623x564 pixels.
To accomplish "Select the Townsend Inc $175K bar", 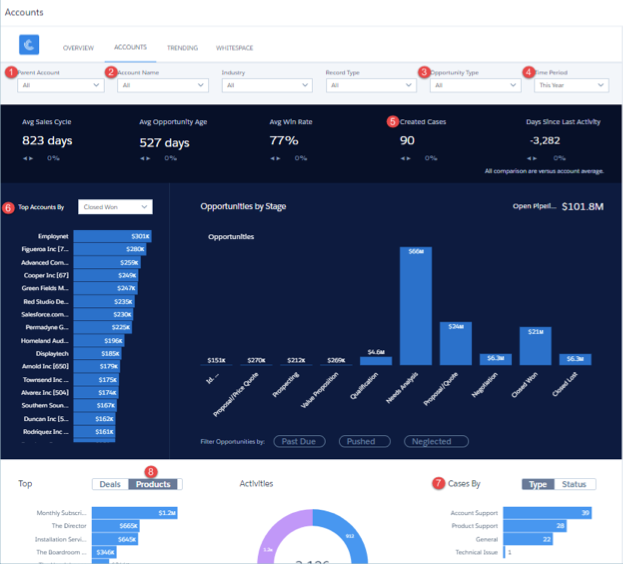I will 96,380.
